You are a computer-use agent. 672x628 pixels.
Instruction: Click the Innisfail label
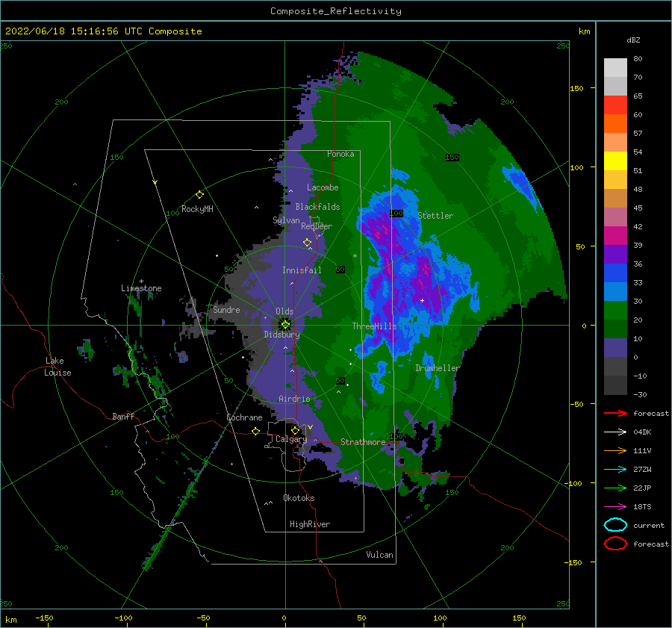coord(302,270)
